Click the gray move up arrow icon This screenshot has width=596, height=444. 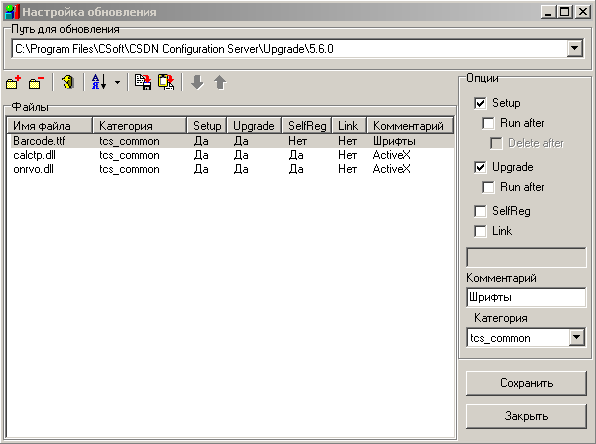(x=220, y=82)
